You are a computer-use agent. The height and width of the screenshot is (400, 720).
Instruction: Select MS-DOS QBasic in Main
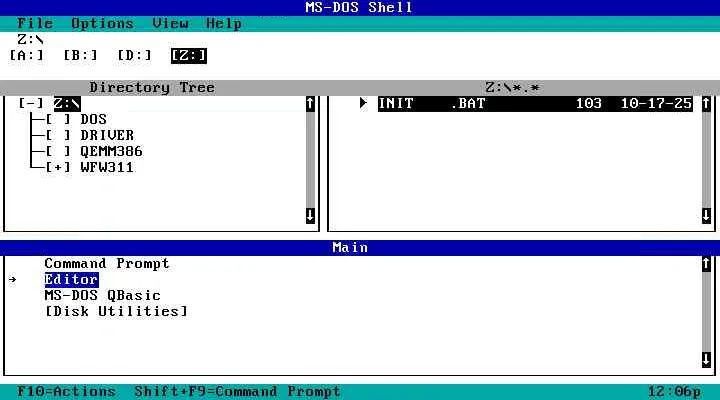(103, 296)
